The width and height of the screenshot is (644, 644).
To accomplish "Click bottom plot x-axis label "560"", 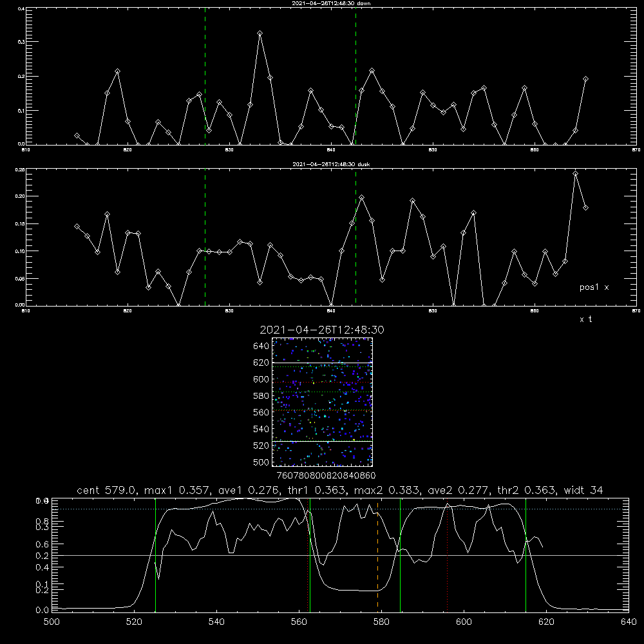I will [x=299, y=622].
